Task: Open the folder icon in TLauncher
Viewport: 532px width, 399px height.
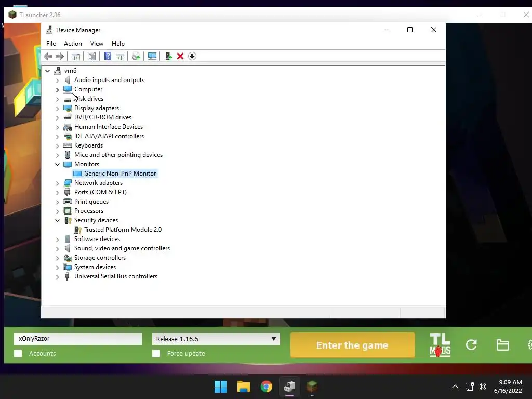Action: 502,345
